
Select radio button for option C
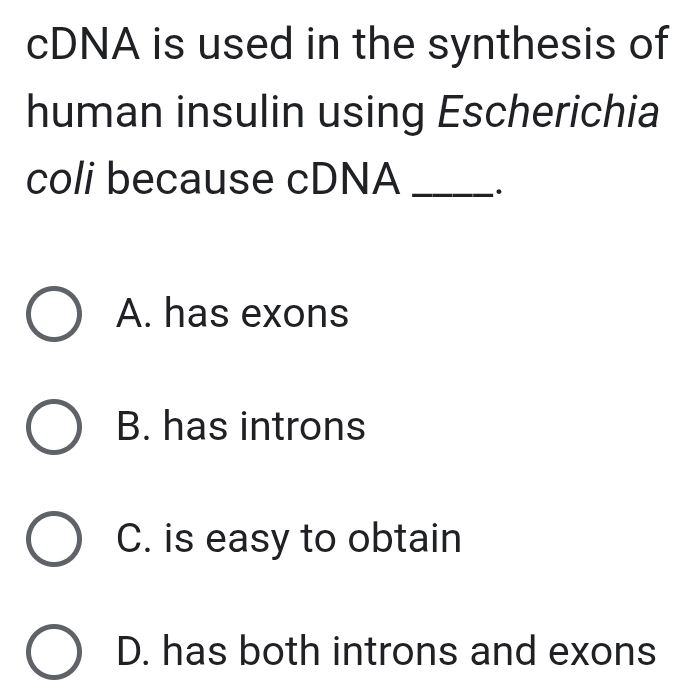pyautogui.click(x=54, y=539)
